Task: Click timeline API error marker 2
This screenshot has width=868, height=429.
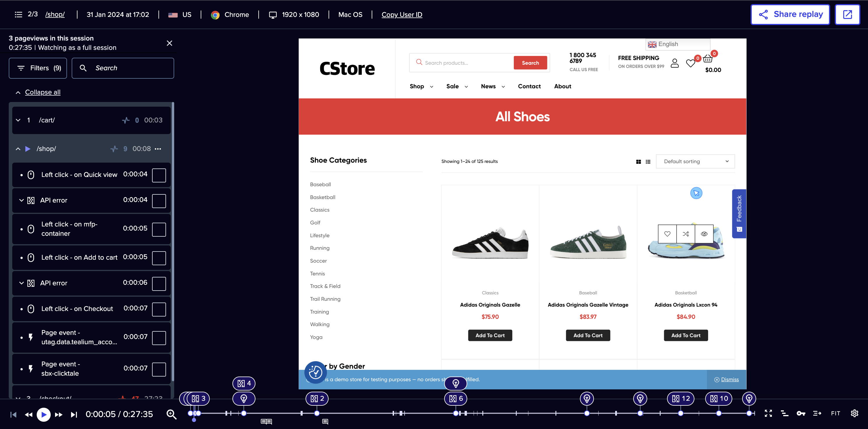Action: [317, 399]
